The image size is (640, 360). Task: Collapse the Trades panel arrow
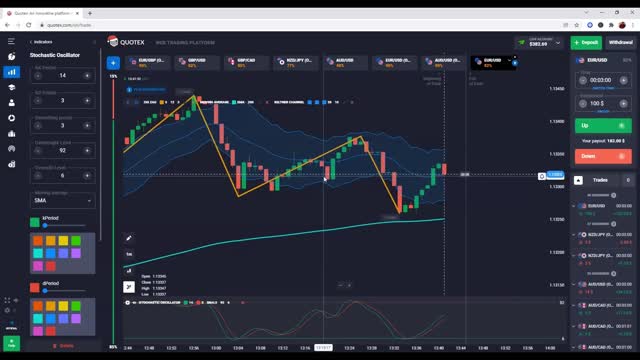point(578,180)
